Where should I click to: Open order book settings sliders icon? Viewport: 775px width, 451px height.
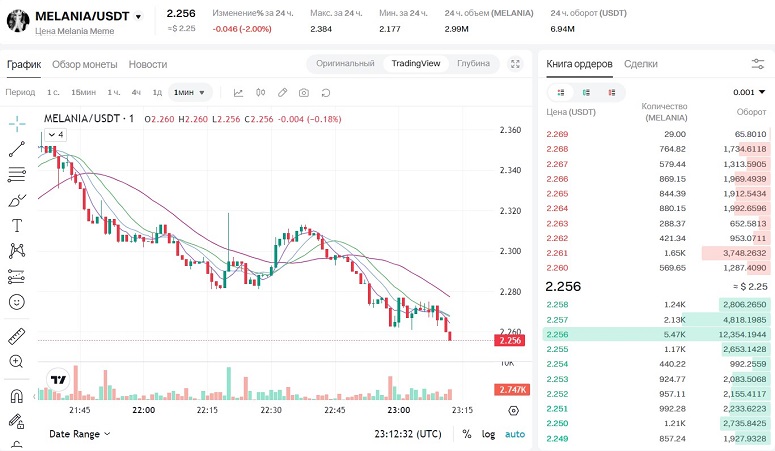tap(757, 64)
